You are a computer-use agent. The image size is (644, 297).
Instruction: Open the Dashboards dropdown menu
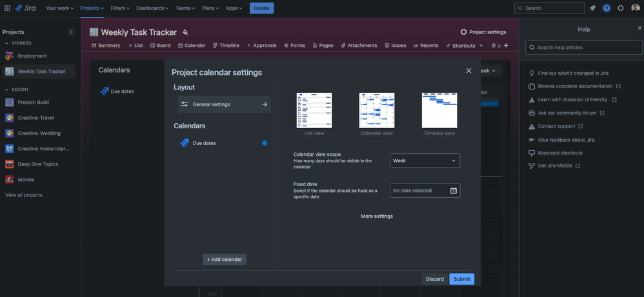152,8
